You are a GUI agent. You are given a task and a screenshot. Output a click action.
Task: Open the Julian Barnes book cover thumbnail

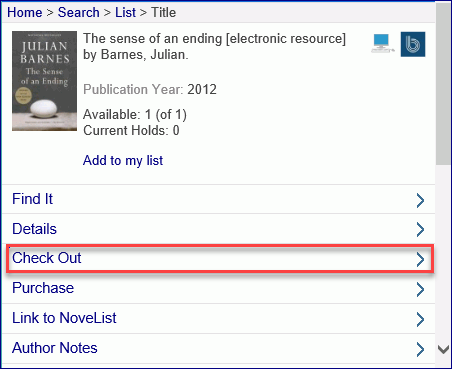point(44,81)
